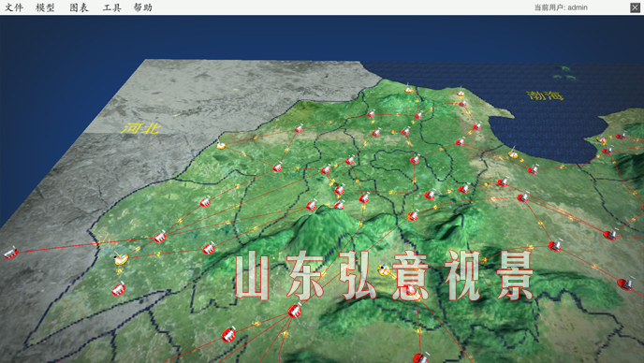This screenshot has height=363, width=644.
Task: Open the 模型 menu
Action: pos(45,7)
